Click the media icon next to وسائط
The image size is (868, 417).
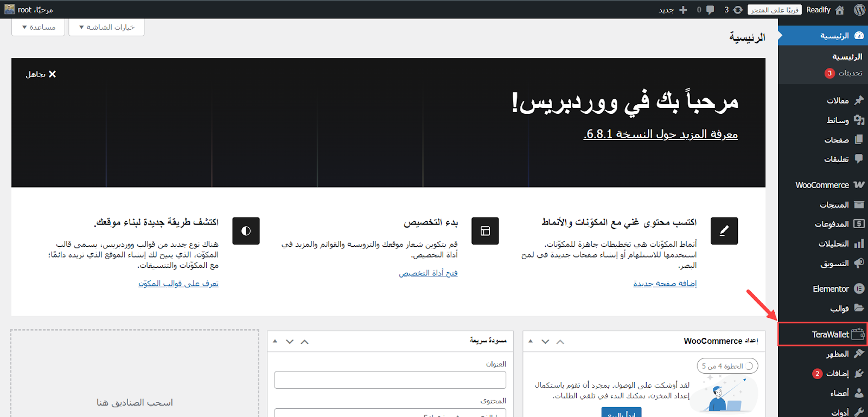(x=859, y=120)
